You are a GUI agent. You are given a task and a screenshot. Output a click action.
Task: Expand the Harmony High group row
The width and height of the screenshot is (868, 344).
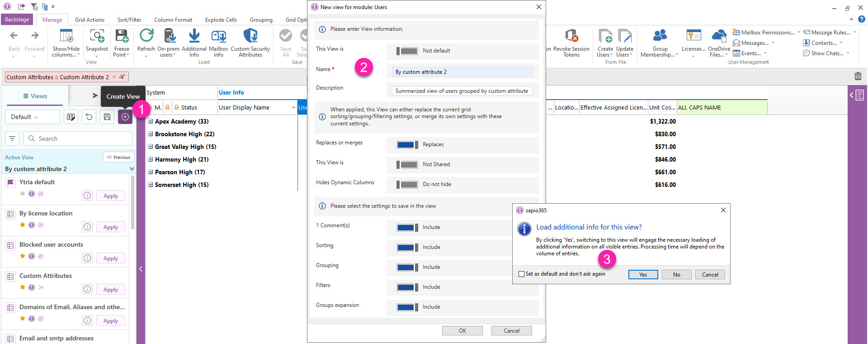(x=151, y=159)
